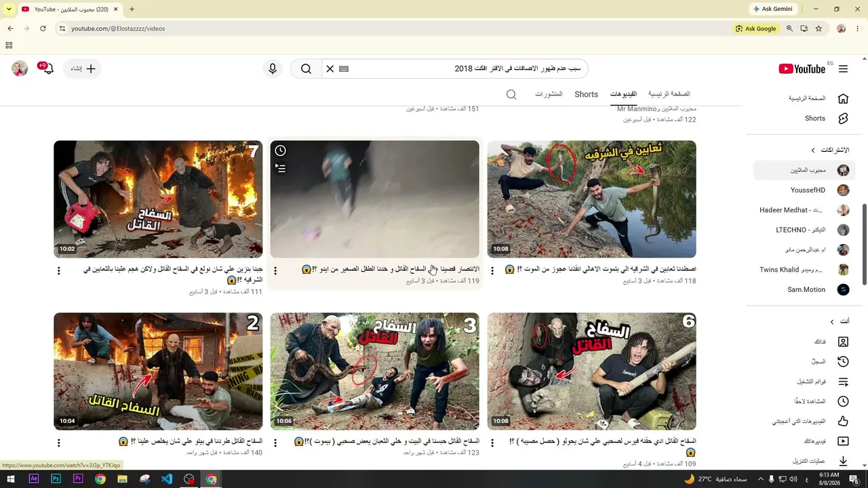Open a new browser tab
The height and width of the screenshot is (488, 868).
tap(132, 9)
